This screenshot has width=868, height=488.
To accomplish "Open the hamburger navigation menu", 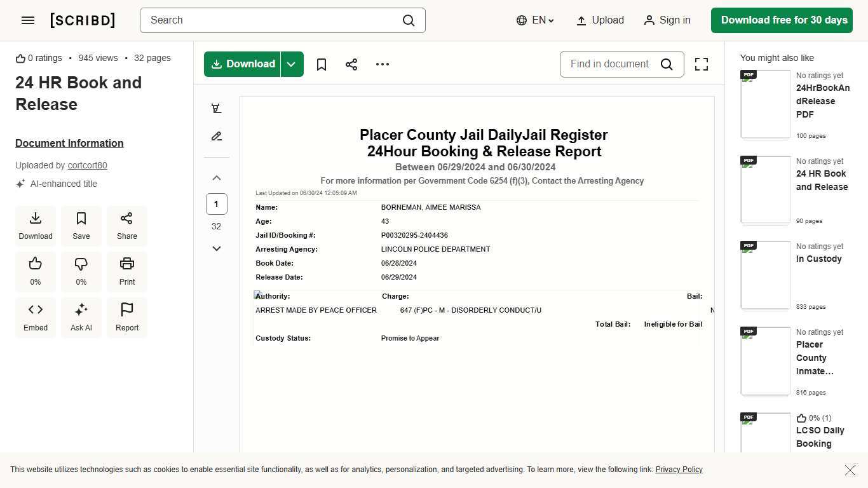I will [28, 20].
